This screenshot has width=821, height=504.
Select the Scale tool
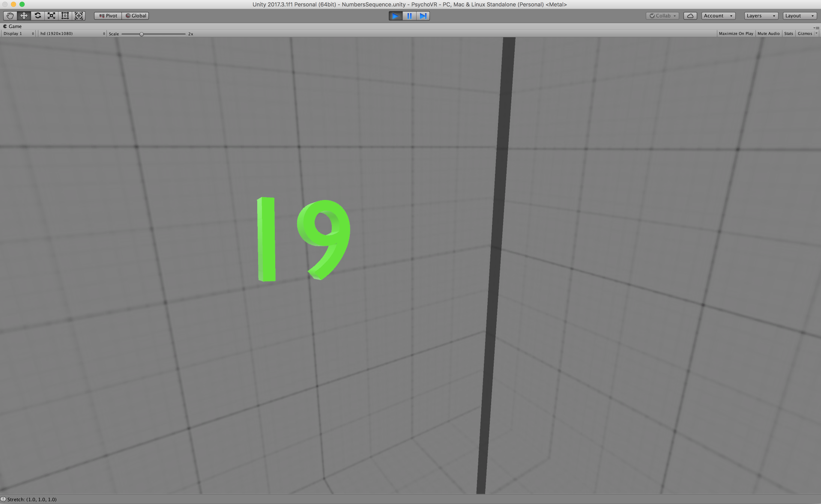point(51,16)
